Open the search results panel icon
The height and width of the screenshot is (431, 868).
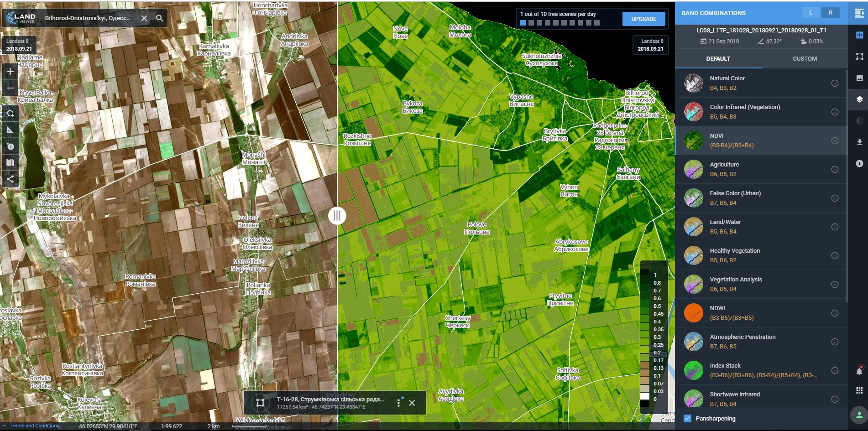[x=860, y=13]
